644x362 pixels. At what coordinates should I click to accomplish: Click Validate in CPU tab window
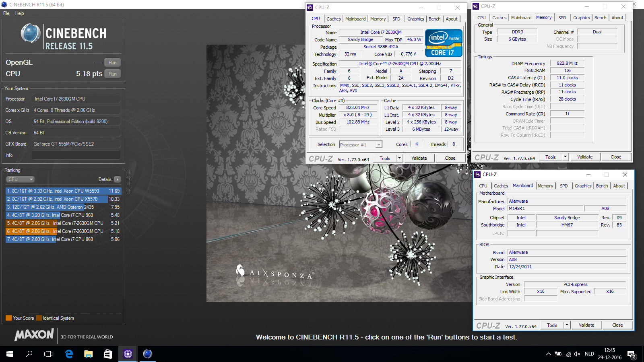419,158
